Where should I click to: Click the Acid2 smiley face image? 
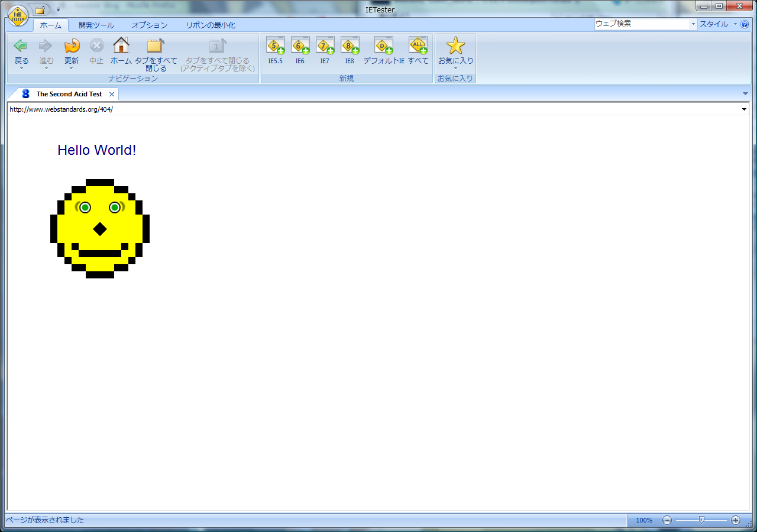[x=100, y=228]
